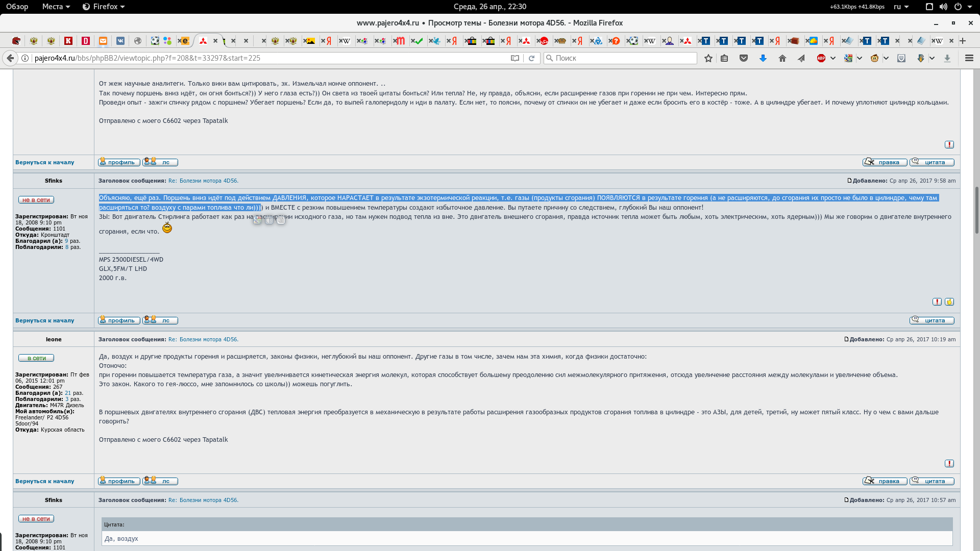Open the Обзор activities overview
Image resolution: width=980 pixels, height=551 pixels.
[17, 7]
